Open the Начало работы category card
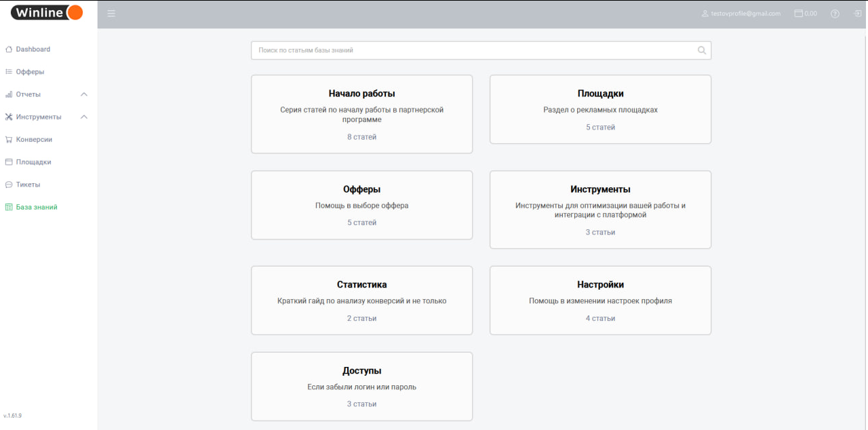The height and width of the screenshot is (430, 868). point(361,114)
